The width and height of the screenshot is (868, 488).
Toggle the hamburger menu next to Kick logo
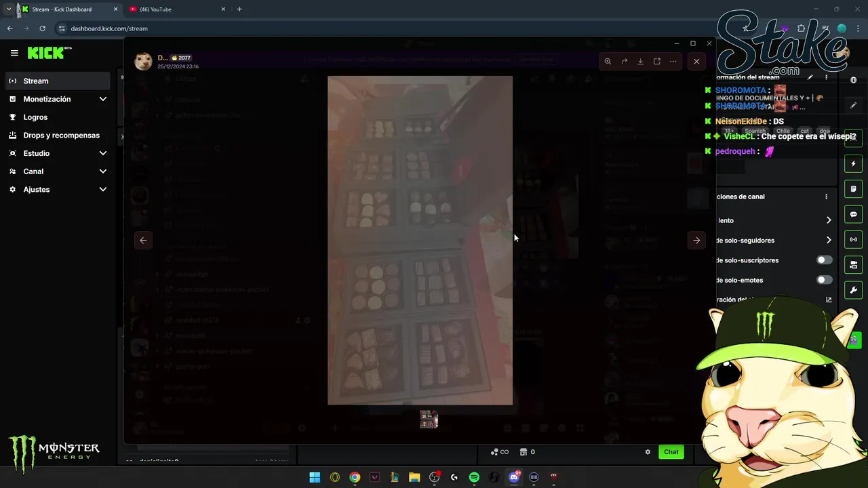point(14,53)
